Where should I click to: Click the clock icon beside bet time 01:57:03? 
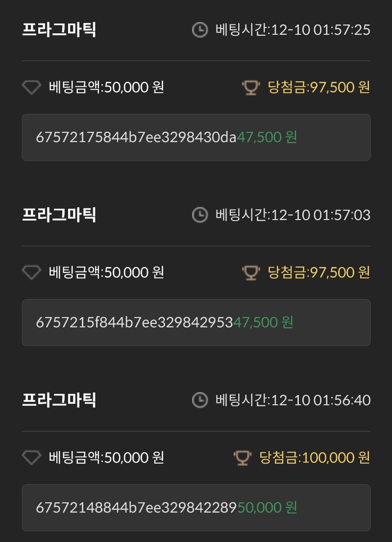coord(200,215)
